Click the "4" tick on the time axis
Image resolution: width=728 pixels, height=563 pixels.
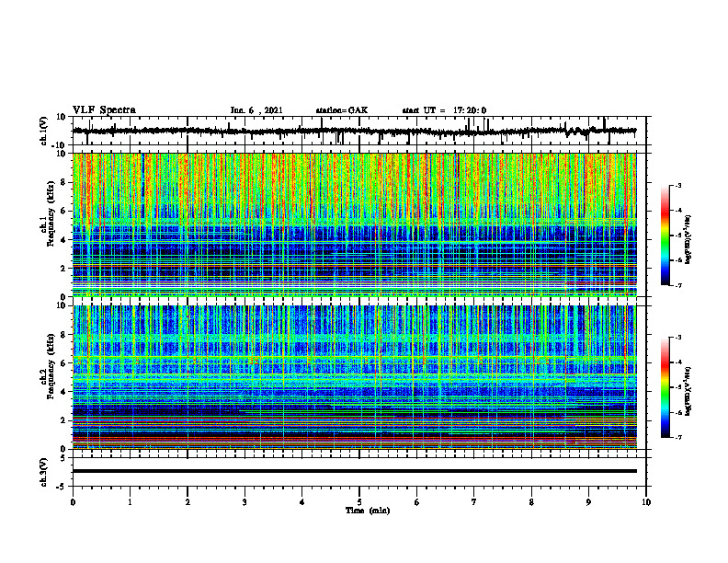coord(302,502)
